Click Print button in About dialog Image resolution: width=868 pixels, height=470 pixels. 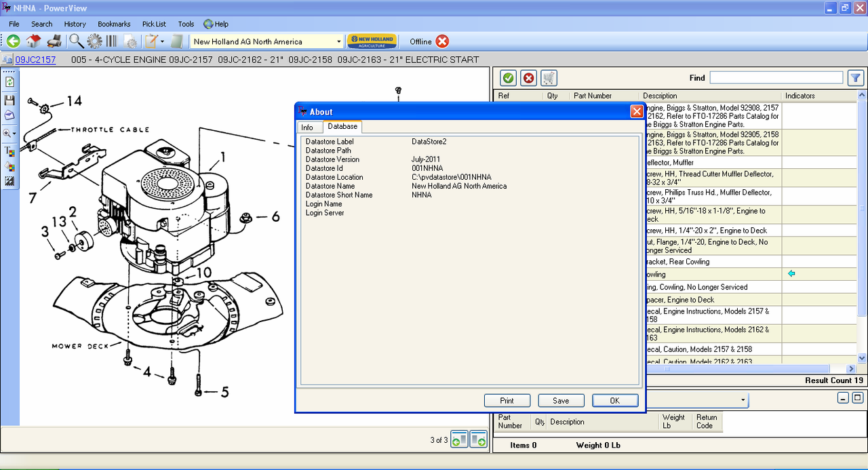point(507,401)
